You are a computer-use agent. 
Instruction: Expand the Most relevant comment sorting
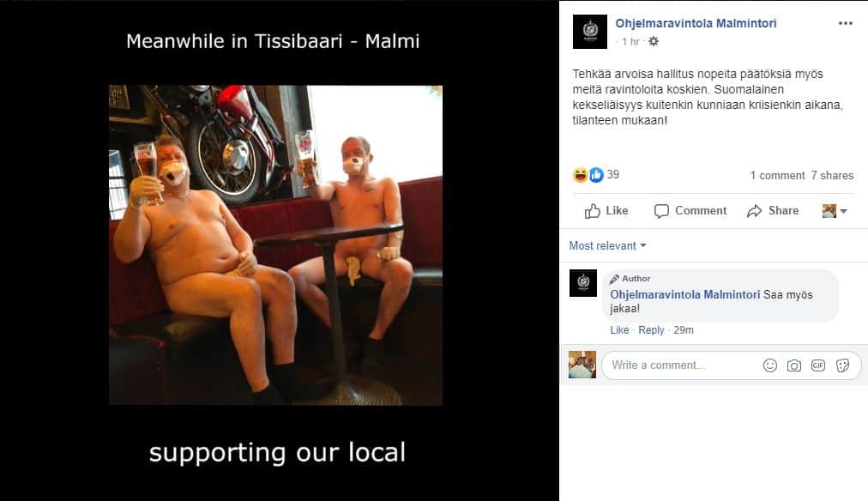coord(607,246)
